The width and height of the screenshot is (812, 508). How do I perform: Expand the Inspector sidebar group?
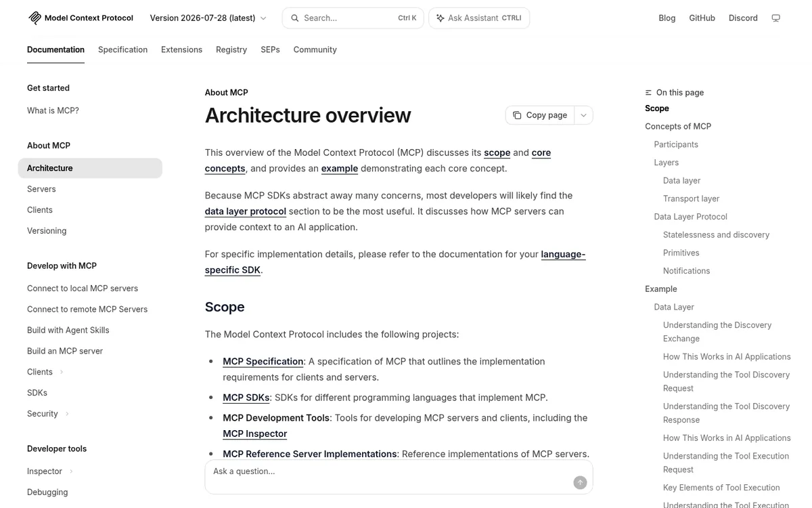(x=50, y=471)
